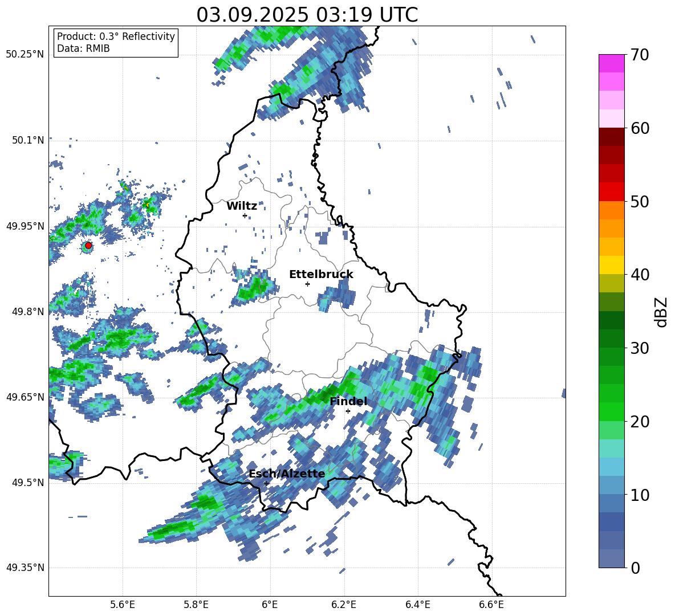This screenshot has height=616, width=675.
Task: Click colorbar tick label 10
Action: tap(640, 495)
